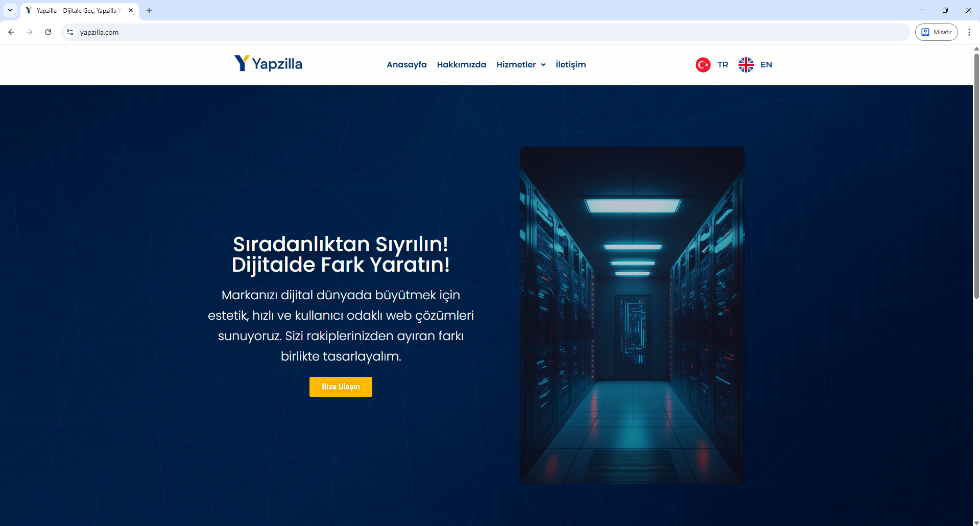Open the Chrome three-dot menu
Viewport: 980px width, 526px height.
tap(969, 32)
